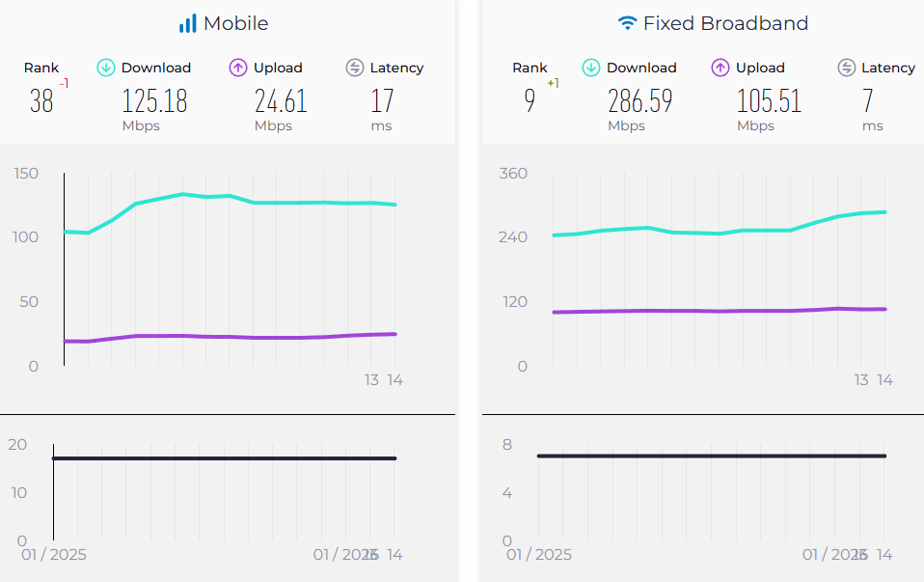The height and width of the screenshot is (582, 924).
Task: Select the Fixed Broadband heading
Action: click(725, 23)
